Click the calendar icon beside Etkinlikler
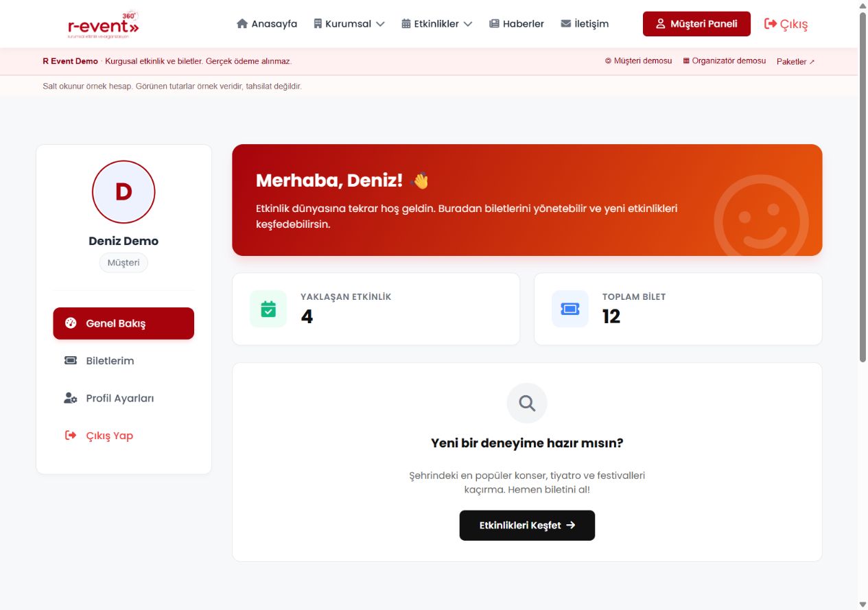The width and height of the screenshot is (868, 610). pos(406,23)
